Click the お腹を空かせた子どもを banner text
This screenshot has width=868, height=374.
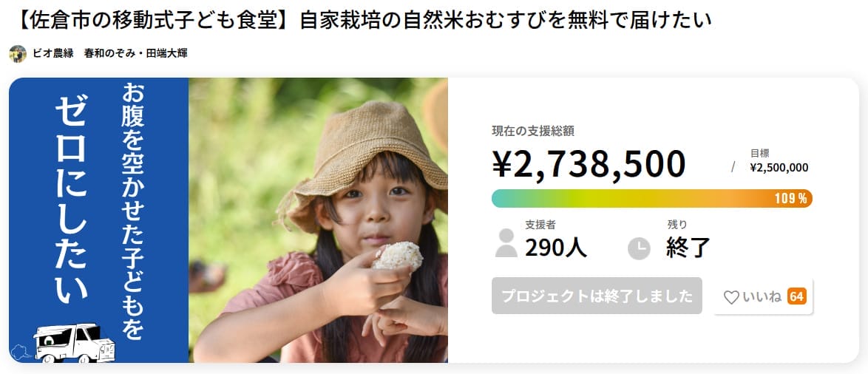tap(133, 211)
